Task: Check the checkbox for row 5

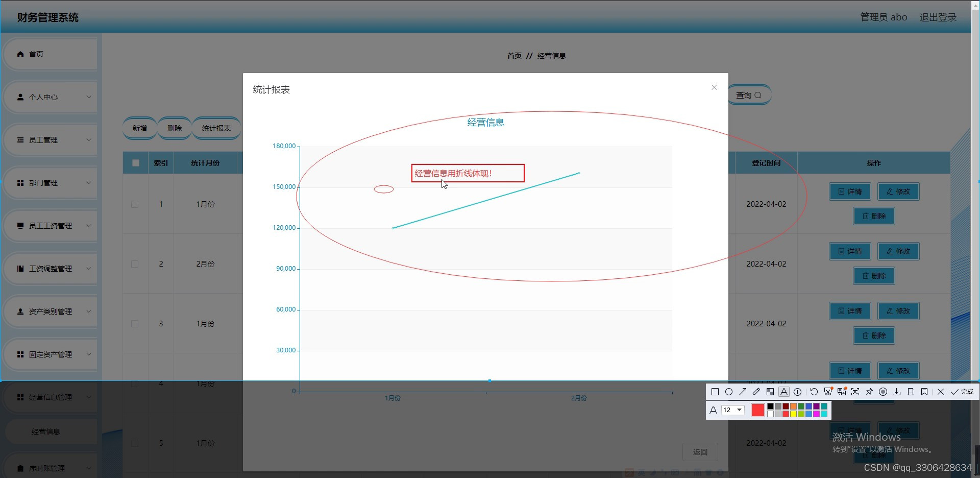Action: [135, 443]
